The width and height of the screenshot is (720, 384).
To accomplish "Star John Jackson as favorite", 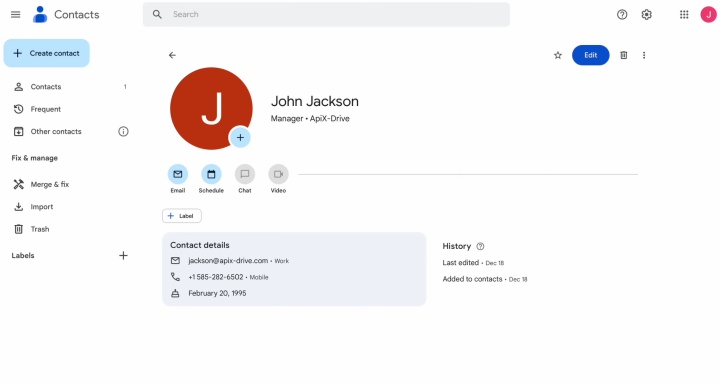I will pos(557,55).
